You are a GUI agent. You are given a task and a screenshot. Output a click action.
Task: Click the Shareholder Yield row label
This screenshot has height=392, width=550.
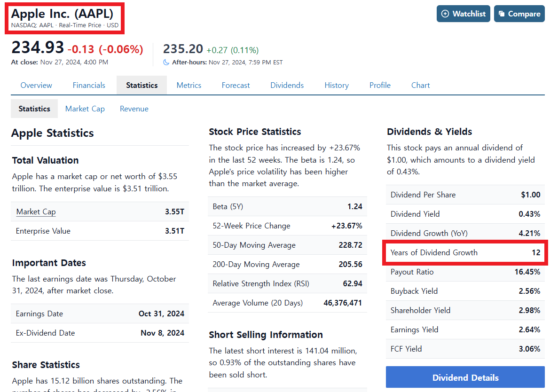[x=420, y=311]
